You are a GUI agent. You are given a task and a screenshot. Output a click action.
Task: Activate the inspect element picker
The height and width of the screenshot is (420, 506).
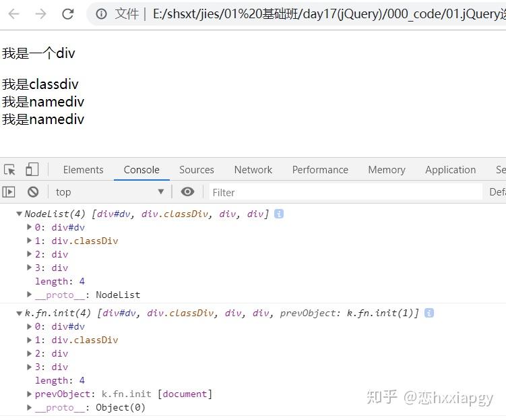(9, 169)
